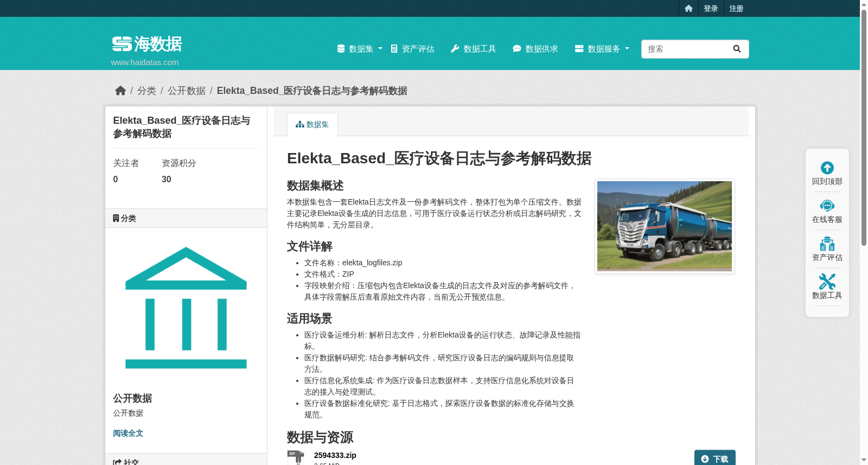Click the 阅读全文 link

(x=128, y=433)
